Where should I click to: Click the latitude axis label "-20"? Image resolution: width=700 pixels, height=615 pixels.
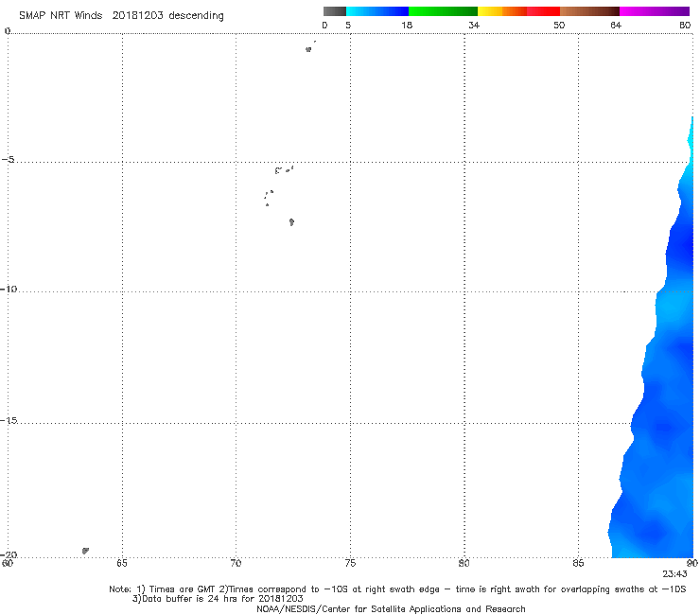point(9,554)
